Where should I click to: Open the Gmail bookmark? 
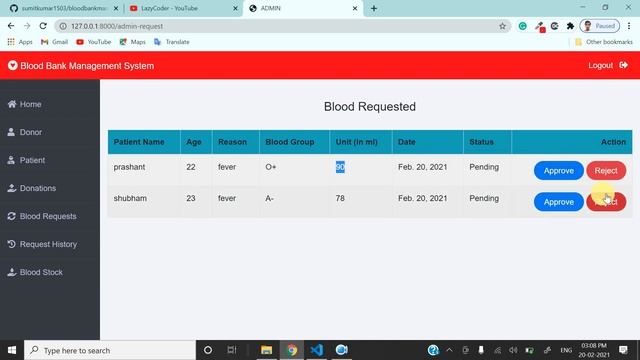[x=55, y=42]
